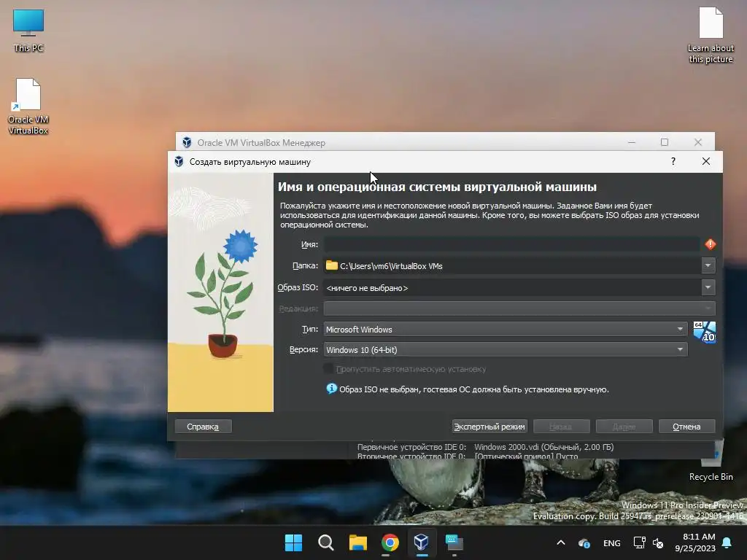
Task: Expand the Папка folder dropdown arrow
Action: click(708, 265)
